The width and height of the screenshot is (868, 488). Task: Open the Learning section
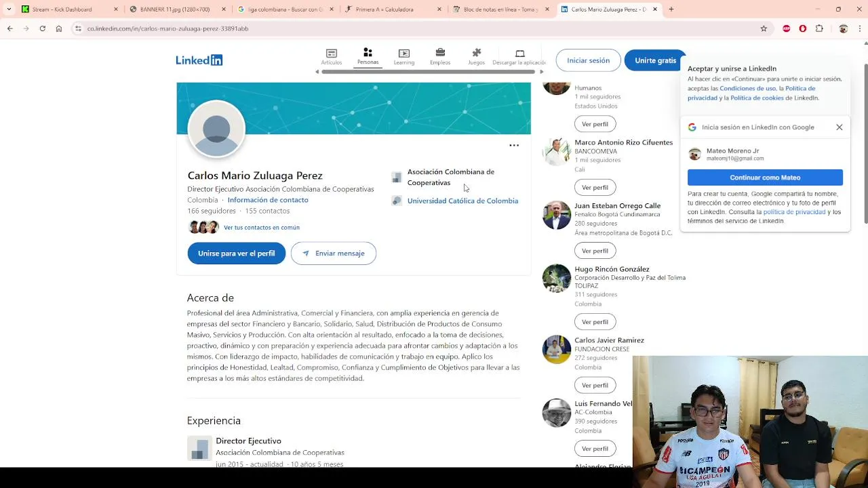[x=404, y=57]
